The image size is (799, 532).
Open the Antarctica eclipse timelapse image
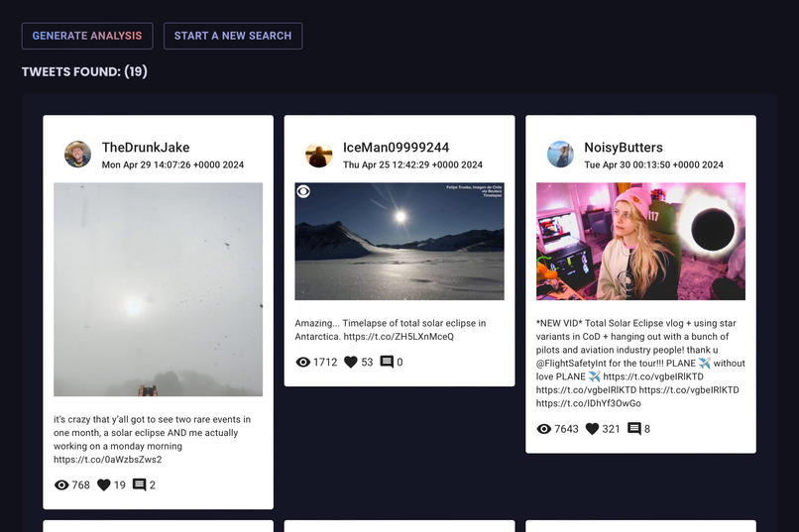[399, 242]
